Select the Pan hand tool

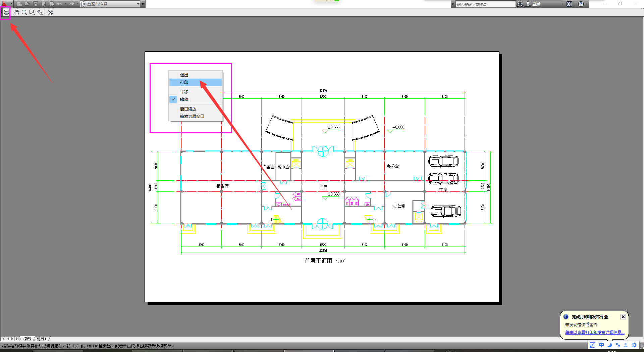click(17, 12)
